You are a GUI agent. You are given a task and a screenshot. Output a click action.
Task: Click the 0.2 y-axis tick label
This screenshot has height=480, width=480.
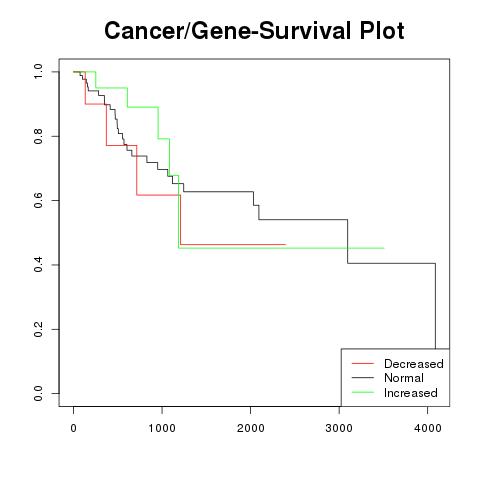coord(38,329)
